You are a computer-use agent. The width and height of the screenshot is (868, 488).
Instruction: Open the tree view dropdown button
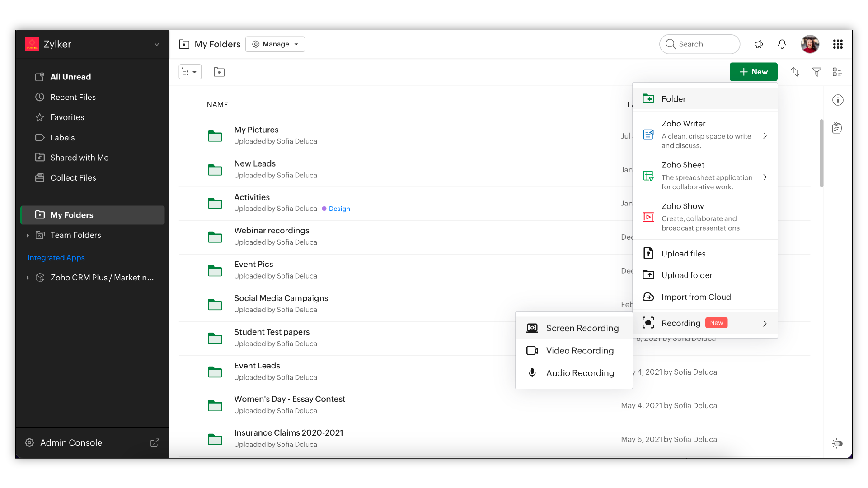click(x=190, y=72)
